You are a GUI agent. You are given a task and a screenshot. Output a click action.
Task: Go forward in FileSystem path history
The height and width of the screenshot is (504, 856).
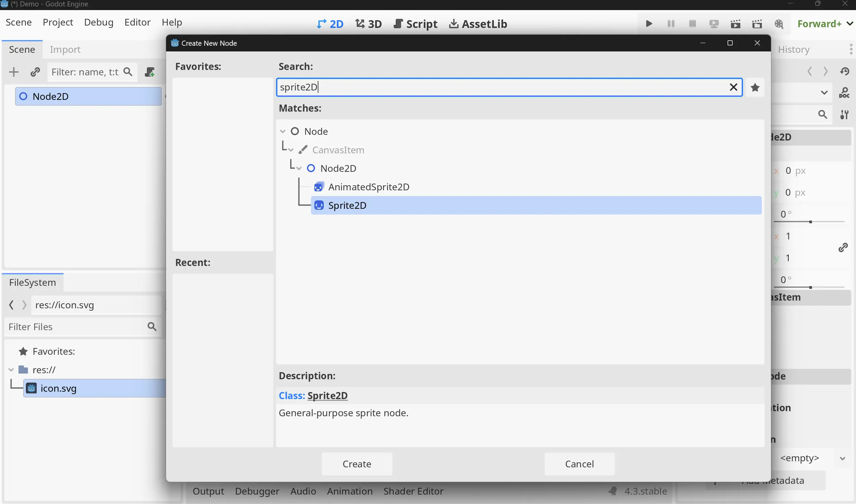pos(24,305)
